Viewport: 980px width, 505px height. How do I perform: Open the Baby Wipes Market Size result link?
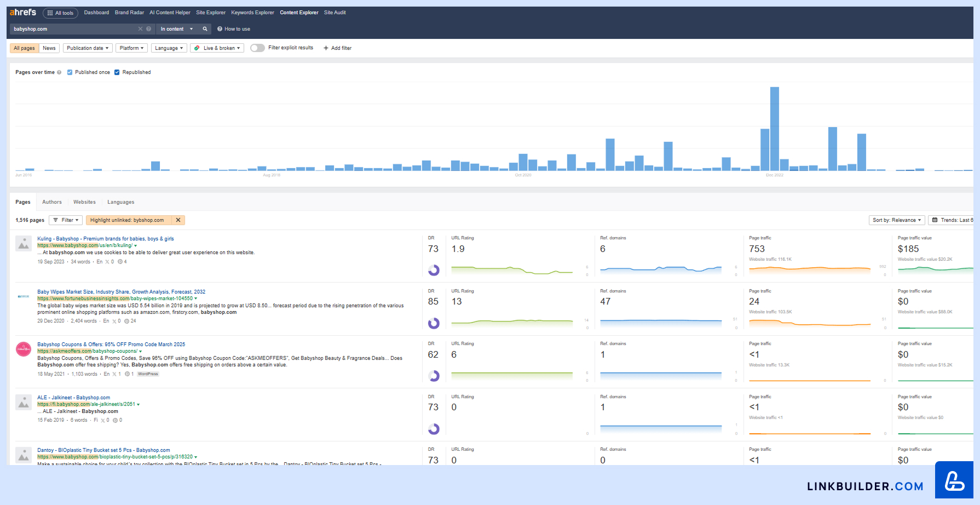[121, 292]
